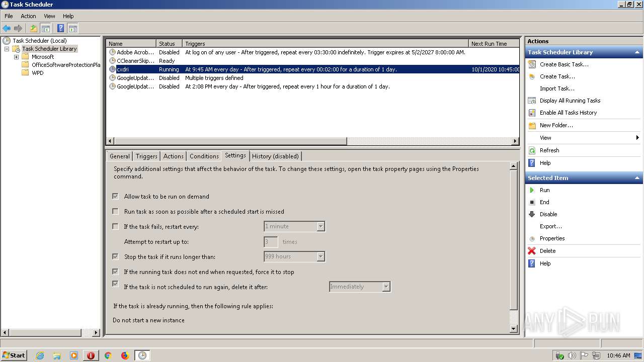Open the Action menu
Screen dimensions: 644x362
tap(28, 16)
